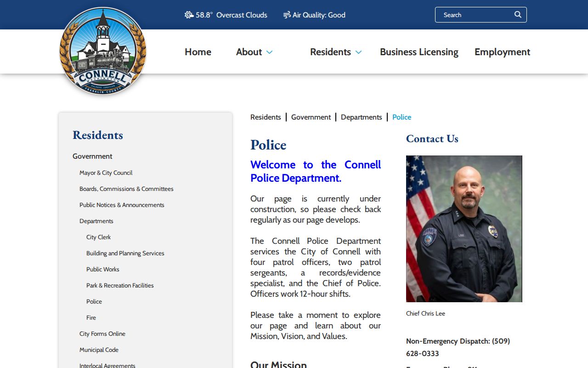588x368 pixels.
Task: Click the Connell city seal logo
Action: 103,51
